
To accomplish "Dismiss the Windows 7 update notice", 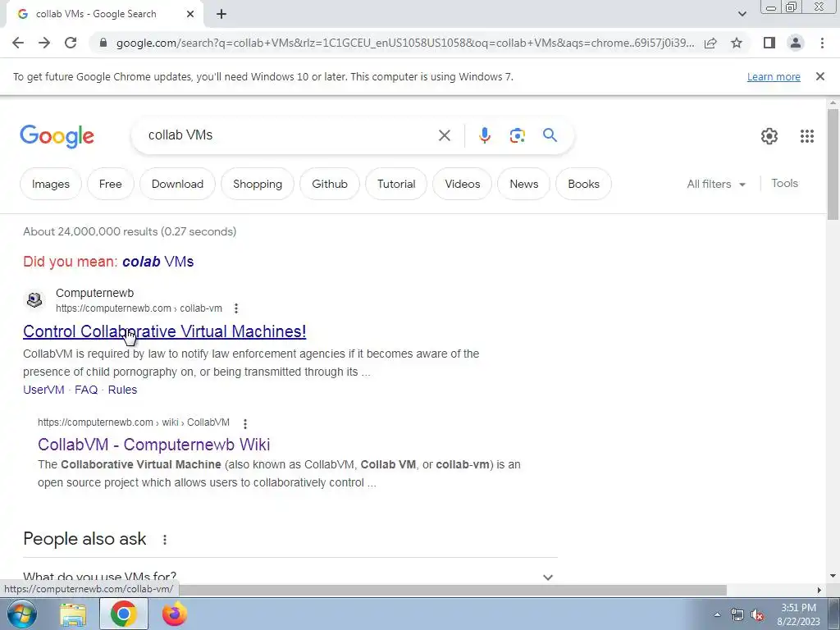I will tap(819, 76).
